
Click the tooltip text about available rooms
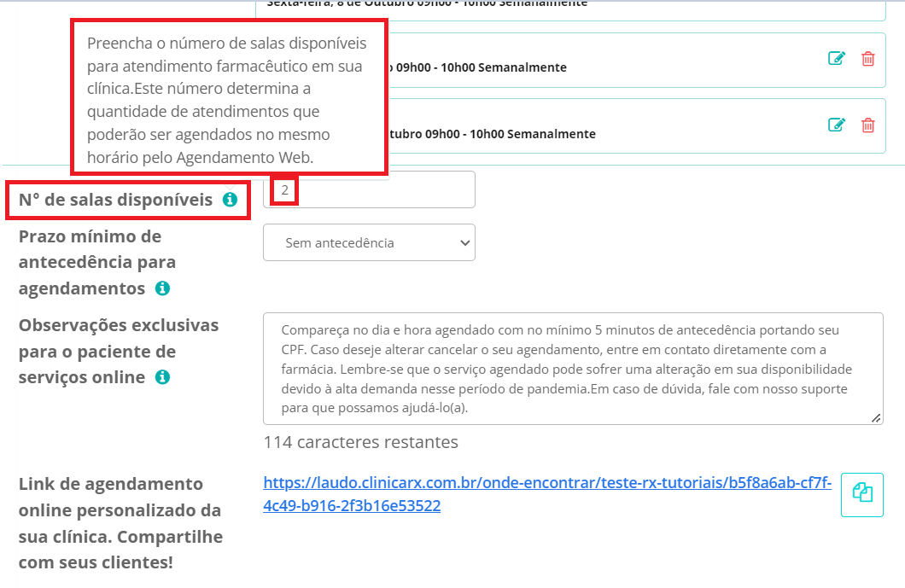tap(227, 100)
